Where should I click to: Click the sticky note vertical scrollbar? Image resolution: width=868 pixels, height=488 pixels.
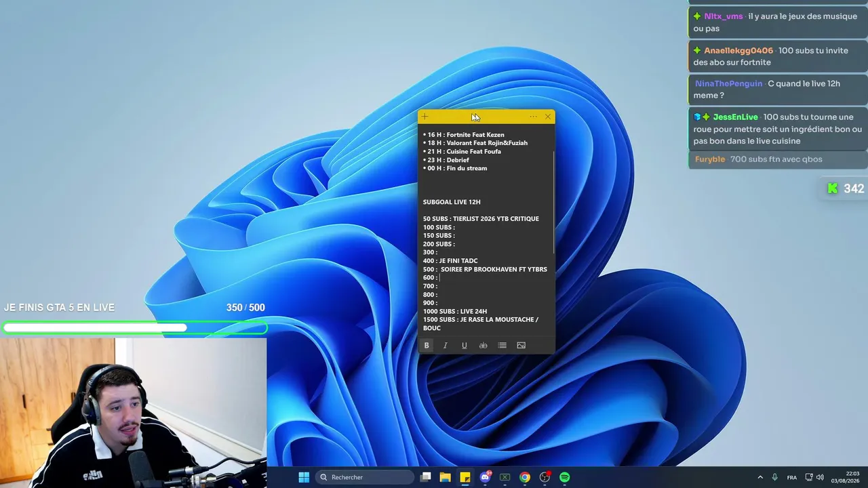[x=553, y=202]
